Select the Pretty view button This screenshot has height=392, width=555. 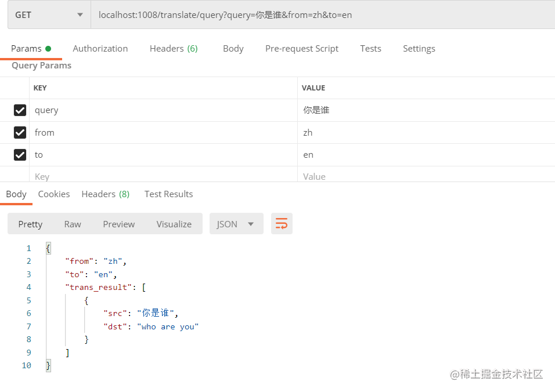coord(30,224)
